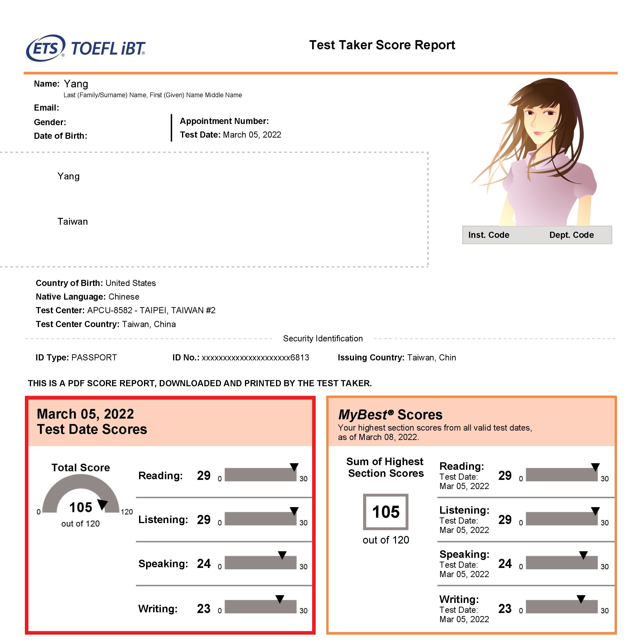Click Yang in the dashed address box

pos(68,176)
